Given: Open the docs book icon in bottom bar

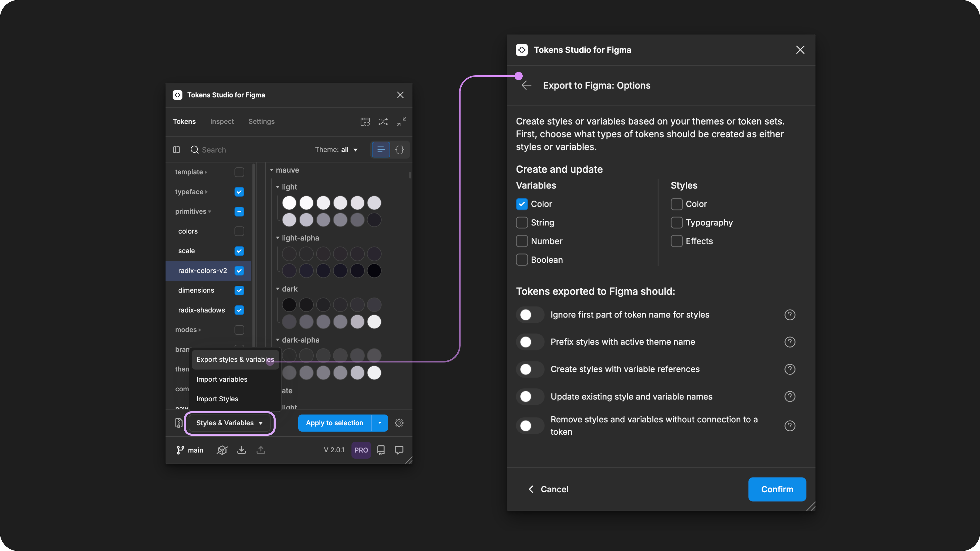Looking at the screenshot, I should point(381,450).
